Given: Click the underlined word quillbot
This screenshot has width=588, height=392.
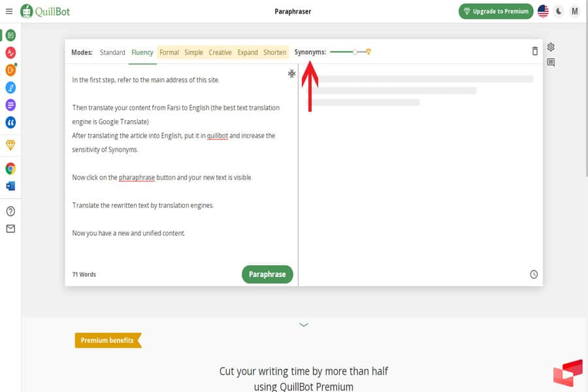Looking at the screenshot, I should [218, 136].
